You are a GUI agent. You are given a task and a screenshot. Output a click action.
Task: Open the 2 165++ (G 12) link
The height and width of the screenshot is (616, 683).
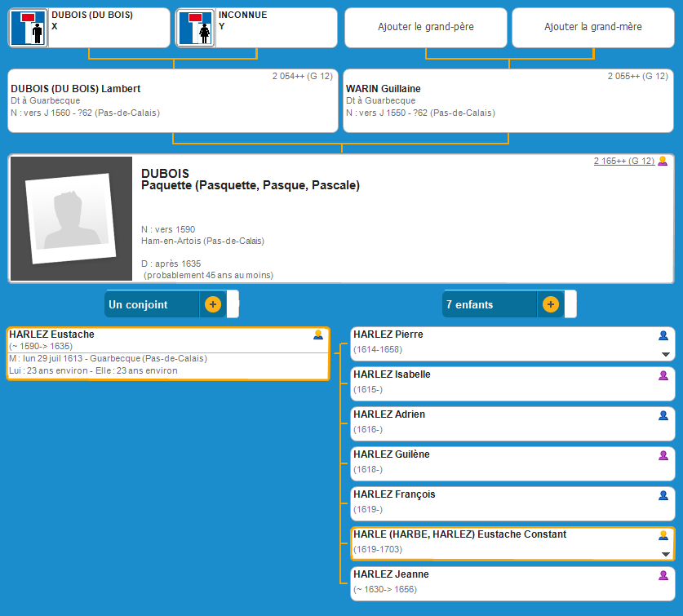[624, 161]
